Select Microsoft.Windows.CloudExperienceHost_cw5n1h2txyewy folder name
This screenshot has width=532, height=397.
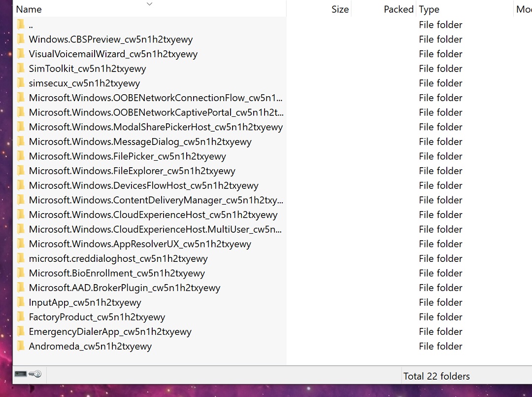153,215
